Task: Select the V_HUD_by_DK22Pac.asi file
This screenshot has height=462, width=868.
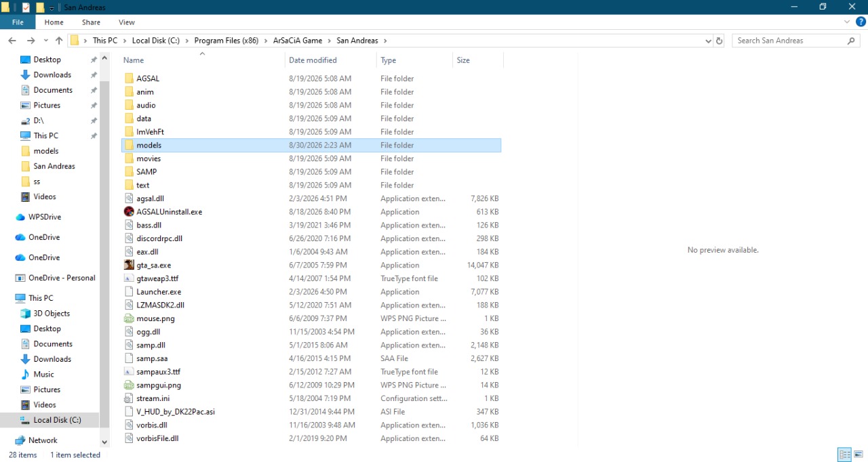Action: click(x=176, y=412)
